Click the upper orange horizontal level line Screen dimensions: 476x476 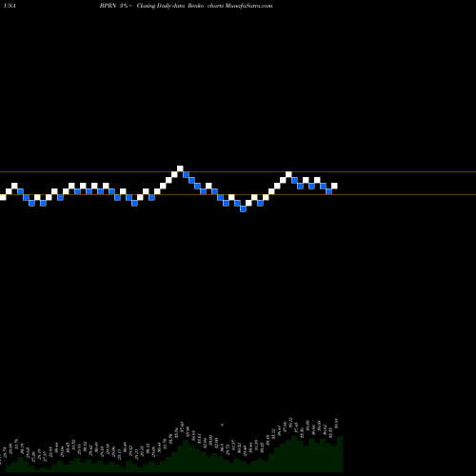[238, 172]
